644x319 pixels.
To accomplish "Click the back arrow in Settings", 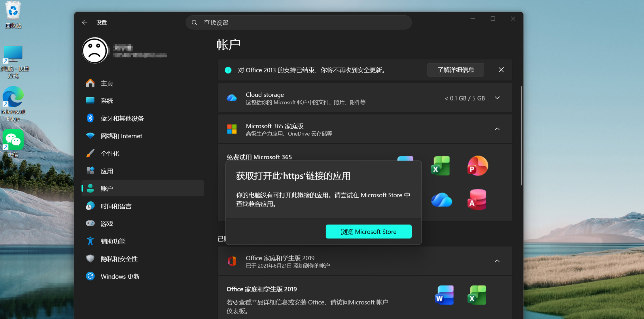I will (x=85, y=22).
